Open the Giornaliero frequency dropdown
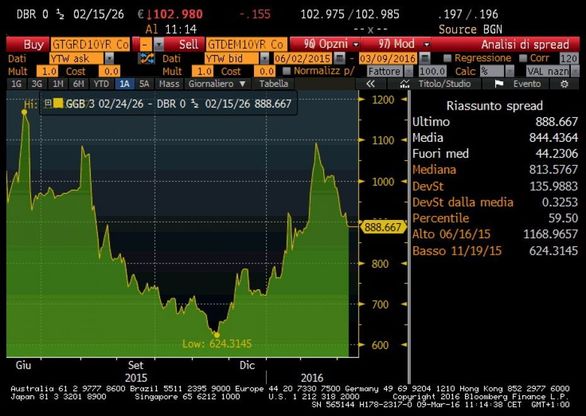The width and height of the screenshot is (586, 416). [218, 84]
